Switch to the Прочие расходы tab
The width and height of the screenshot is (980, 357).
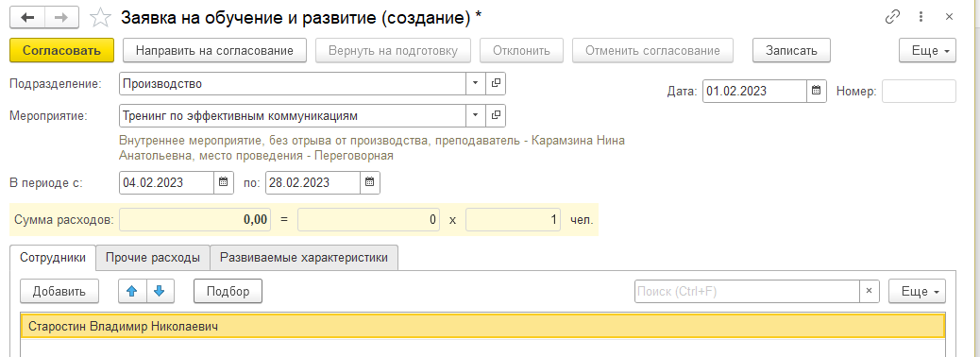153,258
